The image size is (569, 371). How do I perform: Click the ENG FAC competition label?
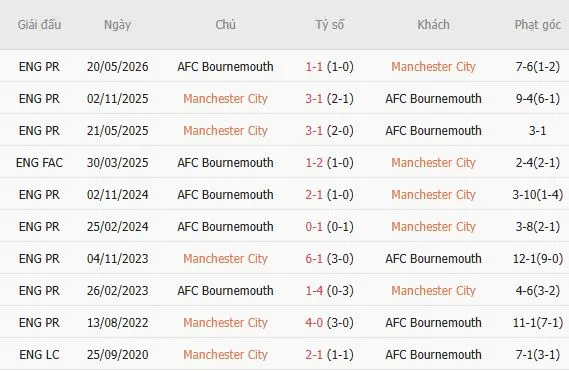pyautogui.click(x=39, y=162)
